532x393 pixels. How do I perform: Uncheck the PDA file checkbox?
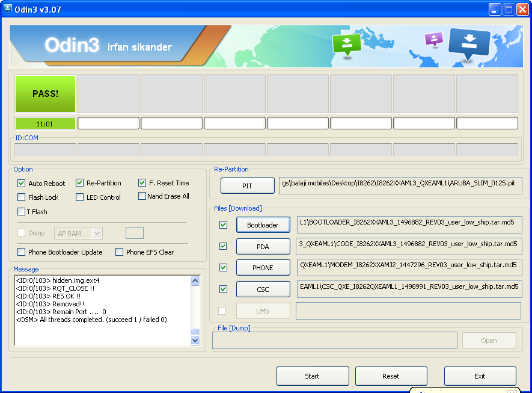coord(223,246)
